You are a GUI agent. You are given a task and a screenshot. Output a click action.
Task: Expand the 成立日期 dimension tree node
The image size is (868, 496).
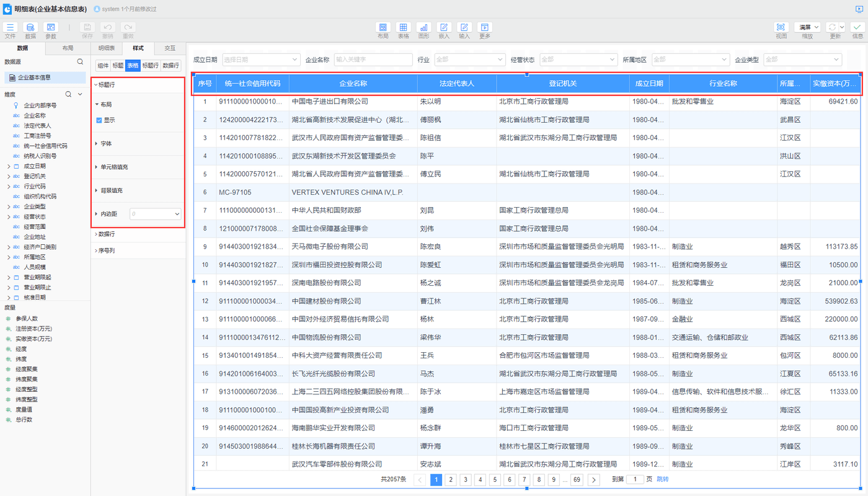click(9, 166)
